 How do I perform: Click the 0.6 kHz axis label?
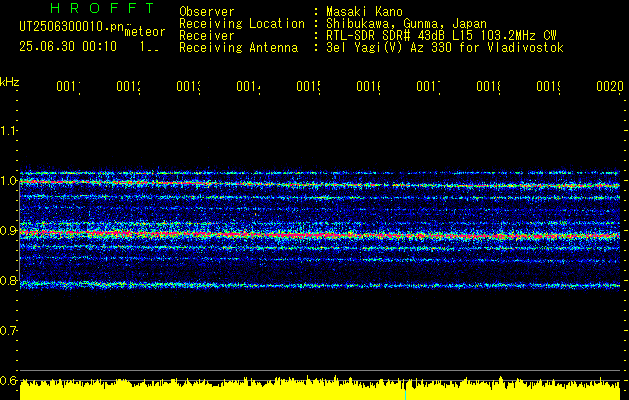pyautogui.click(x=8, y=380)
